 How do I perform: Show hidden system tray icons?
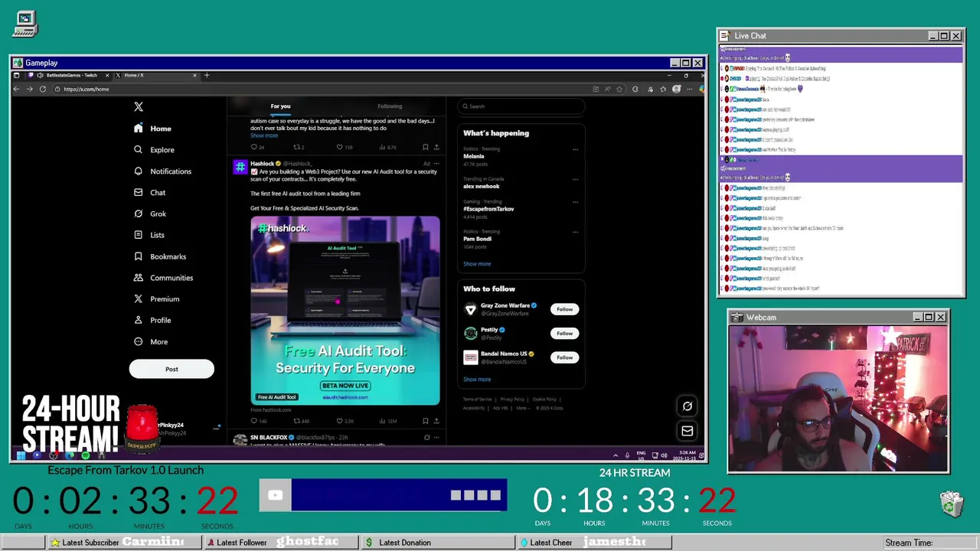[x=615, y=455]
